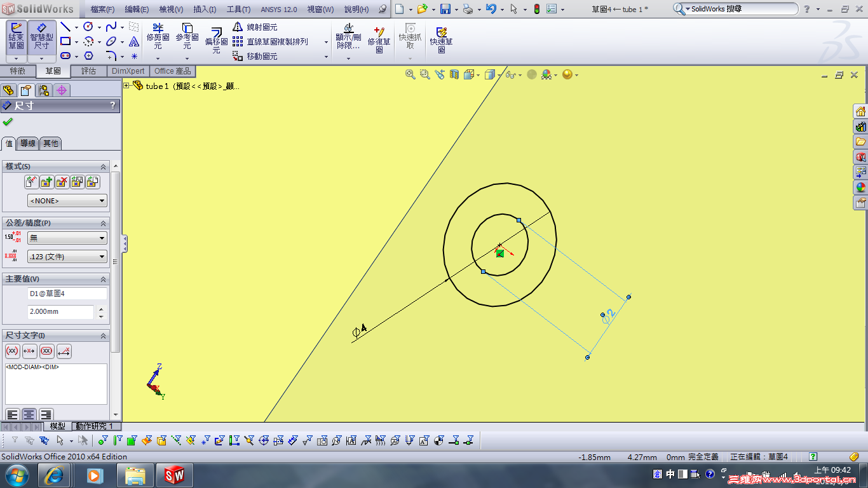Image resolution: width=868 pixels, height=488 pixels.
Task: Open SolidWorks Resources in task pane
Action: 861,112
